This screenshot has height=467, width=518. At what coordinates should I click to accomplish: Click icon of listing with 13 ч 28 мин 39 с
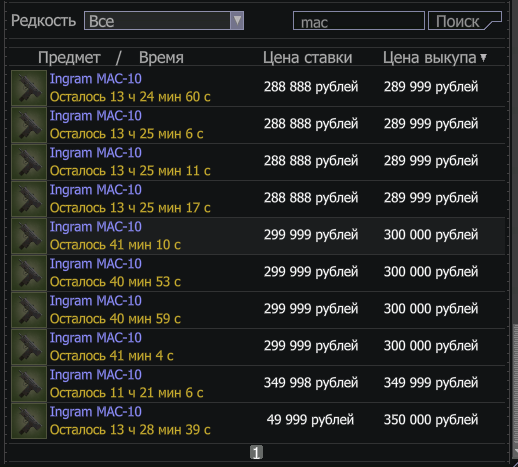tap(29, 421)
